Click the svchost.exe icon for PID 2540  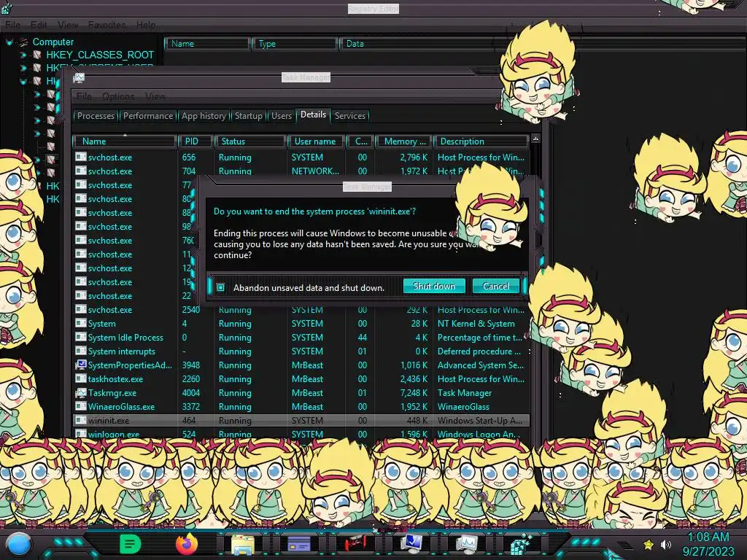81,309
